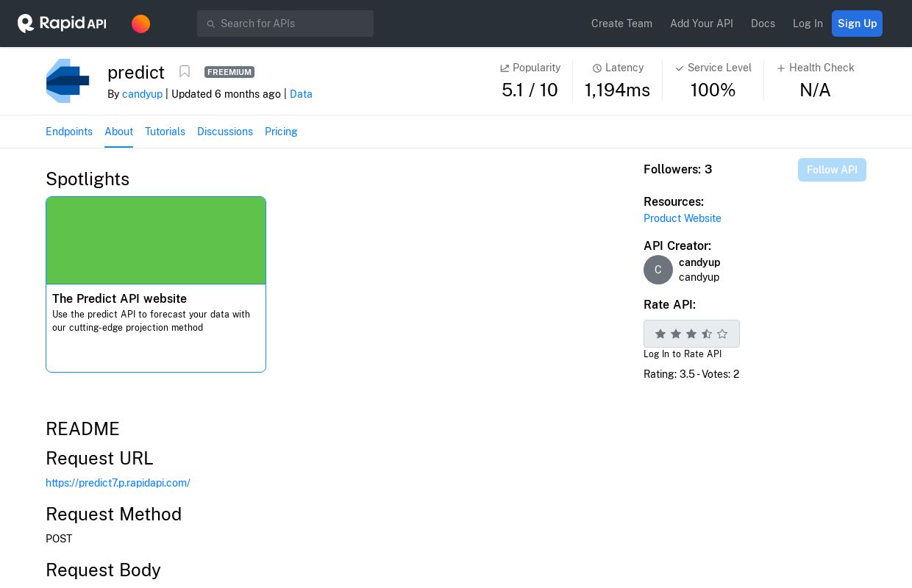Click the Follow API button
Image resolution: width=912 pixels, height=588 pixels.
coord(832,170)
